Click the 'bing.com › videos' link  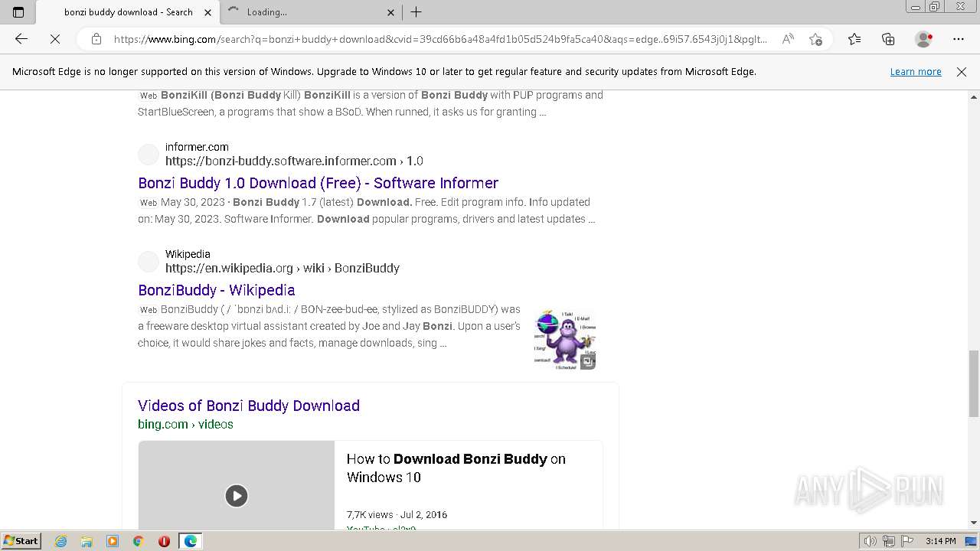coord(185,424)
